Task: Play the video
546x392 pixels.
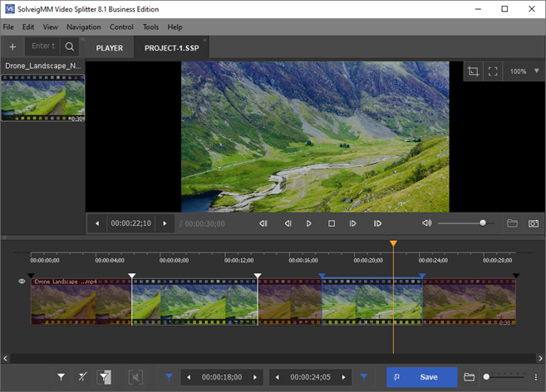Action: pyautogui.click(x=308, y=223)
